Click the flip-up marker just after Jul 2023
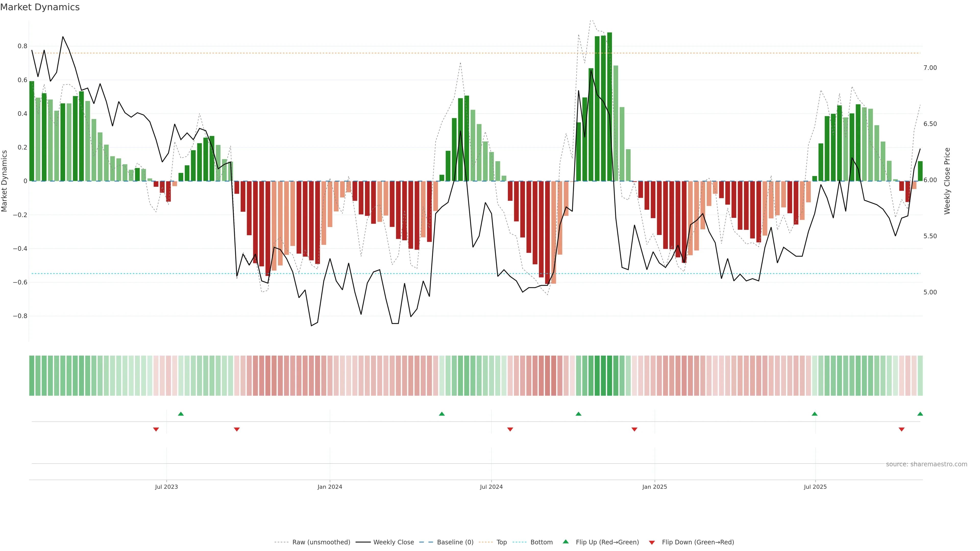Screen dimensions: 980x551 pos(181,414)
